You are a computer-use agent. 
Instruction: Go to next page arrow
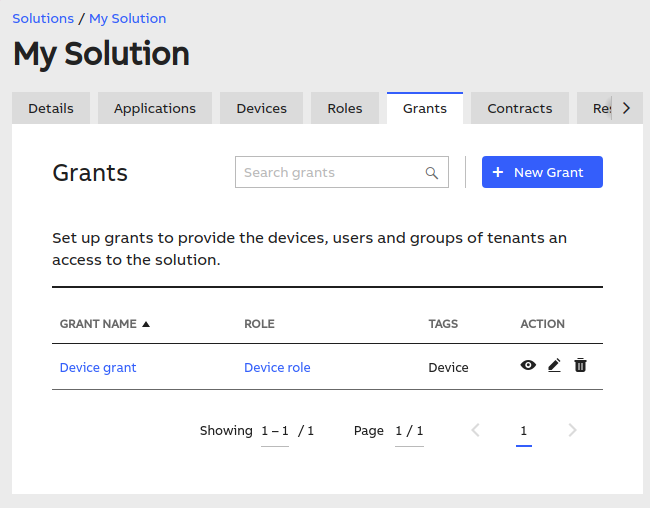point(572,430)
